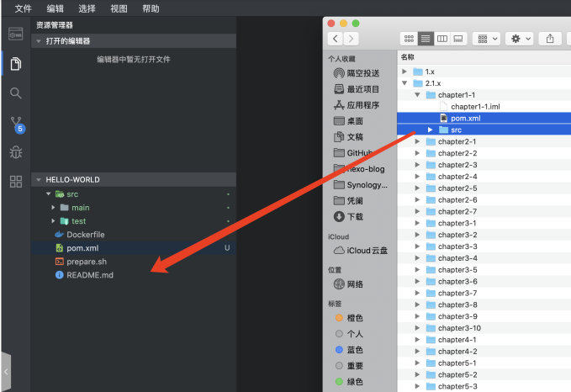
Task: Open 网络 Network in Finder sidebar
Action: coord(348,283)
